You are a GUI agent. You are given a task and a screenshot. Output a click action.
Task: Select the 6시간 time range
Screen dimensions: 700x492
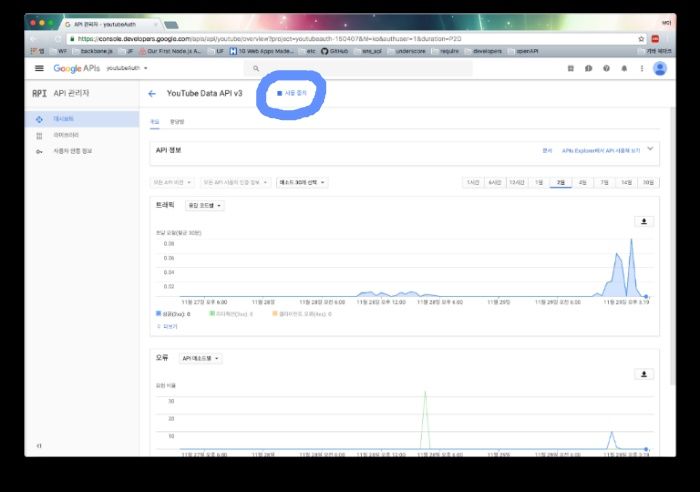tap(495, 182)
